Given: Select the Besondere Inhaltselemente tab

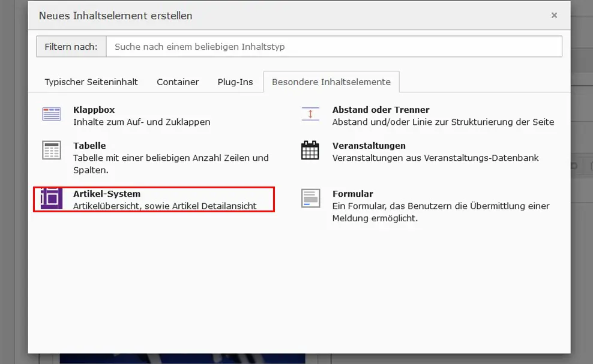Looking at the screenshot, I should click(331, 82).
